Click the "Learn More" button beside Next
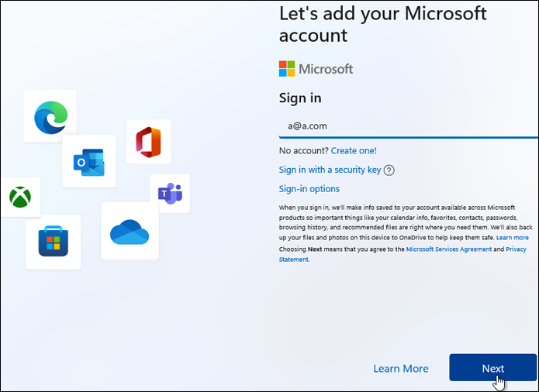The image size is (539, 392). (x=400, y=369)
